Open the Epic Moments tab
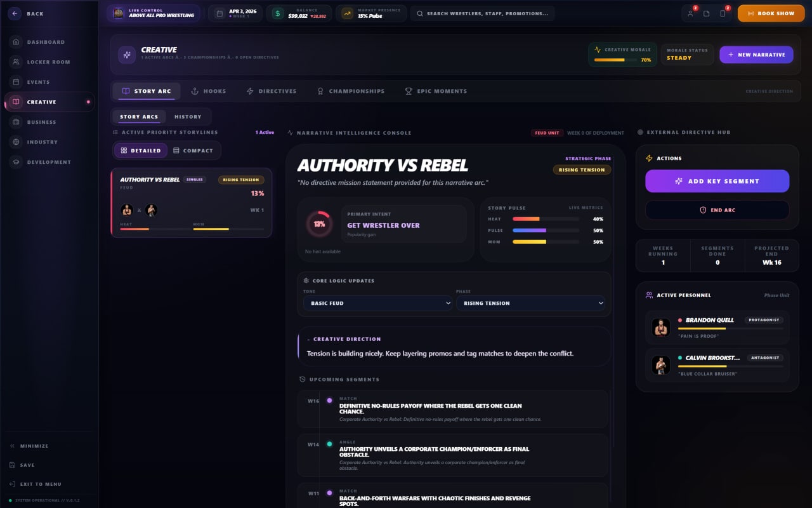The image size is (812, 508). click(x=436, y=91)
